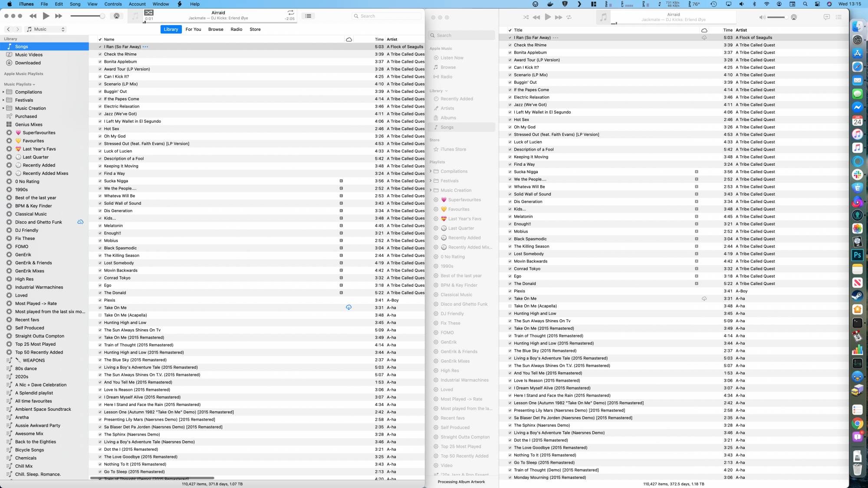Open the Controls menu in menu bar
868x488 pixels.
click(x=113, y=4)
